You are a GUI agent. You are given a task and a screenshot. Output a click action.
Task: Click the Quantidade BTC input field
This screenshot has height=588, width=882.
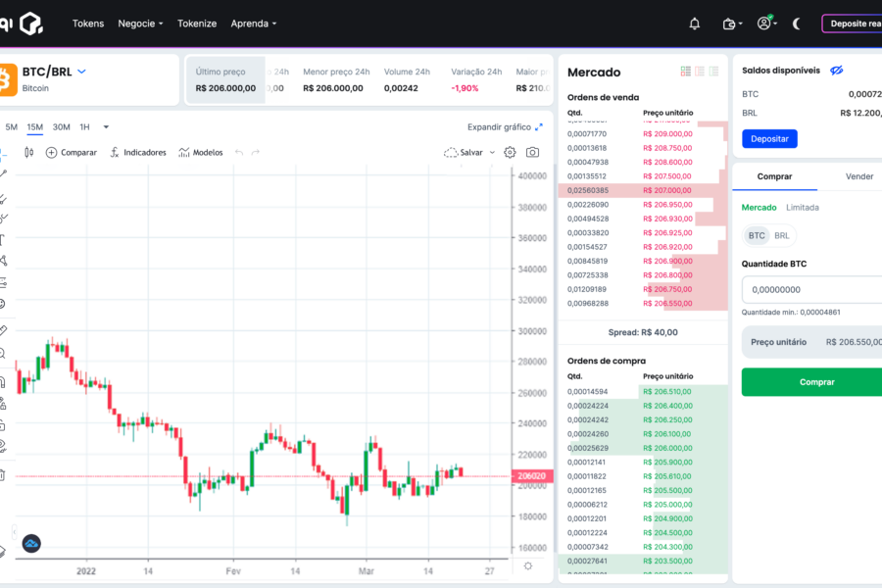tap(812, 290)
